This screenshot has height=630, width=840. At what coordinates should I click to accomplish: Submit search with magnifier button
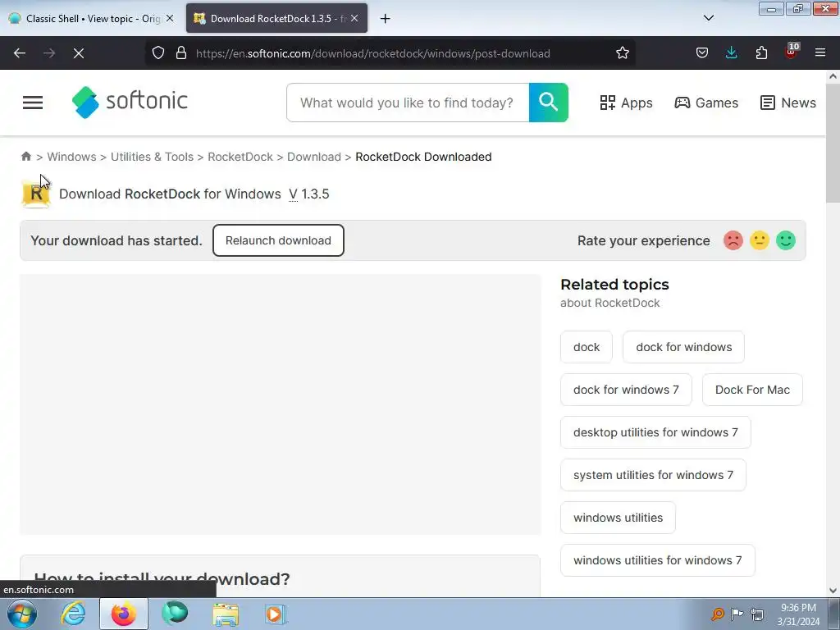coord(549,103)
